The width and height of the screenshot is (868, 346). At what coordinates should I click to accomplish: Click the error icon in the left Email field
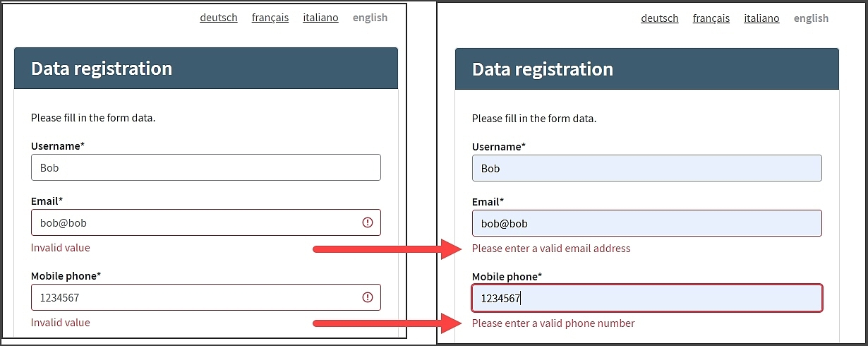[367, 222]
